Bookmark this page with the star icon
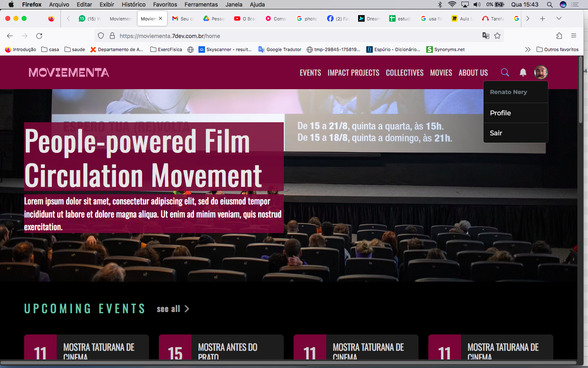 497,36
